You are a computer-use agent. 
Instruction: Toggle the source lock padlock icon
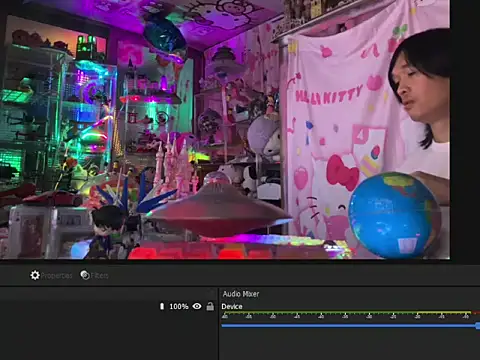tap(210, 306)
